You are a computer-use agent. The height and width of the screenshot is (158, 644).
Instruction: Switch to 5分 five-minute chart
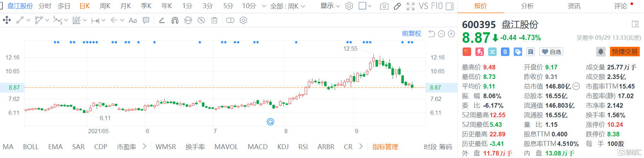(x=228, y=6)
